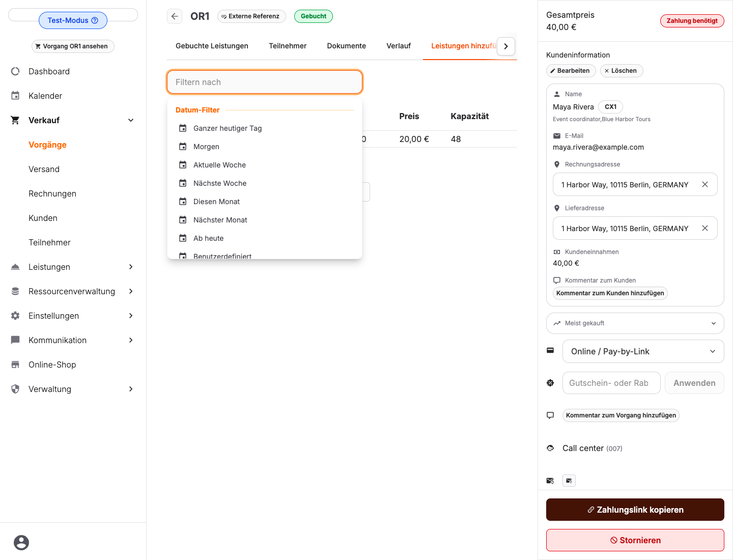This screenshot has height=560, width=733.
Task: Open the Kalender calendar icon in sidebar
Action: [15, 96]
